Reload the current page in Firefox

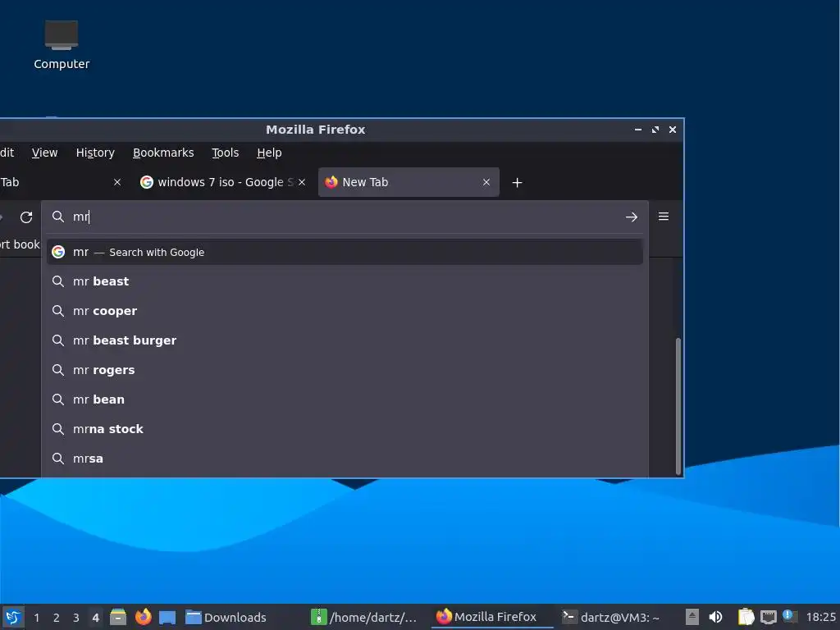[26, 217]
